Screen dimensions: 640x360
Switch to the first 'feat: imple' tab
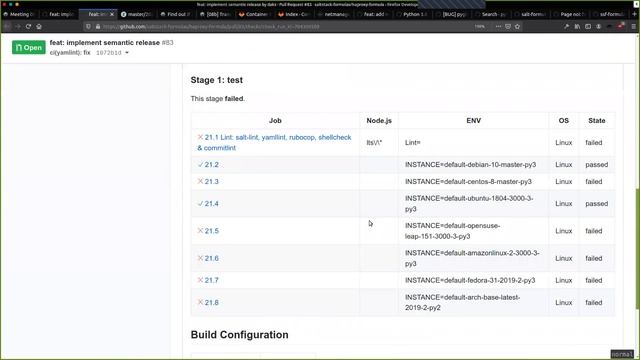58,14
